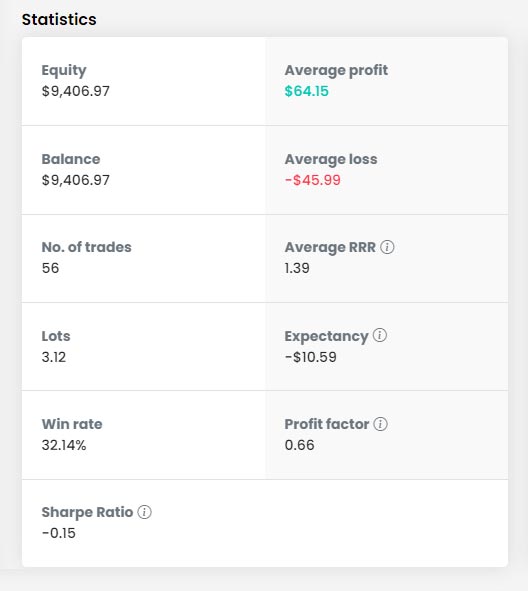Click the Equity value $9,406.97
The width and height of the screenshot is (528, 591).
[x=76, y=91]
